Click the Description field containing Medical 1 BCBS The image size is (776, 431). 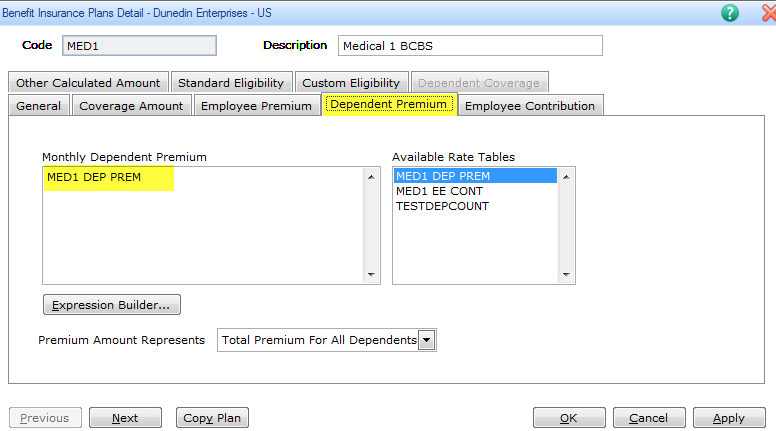[470, 46]
